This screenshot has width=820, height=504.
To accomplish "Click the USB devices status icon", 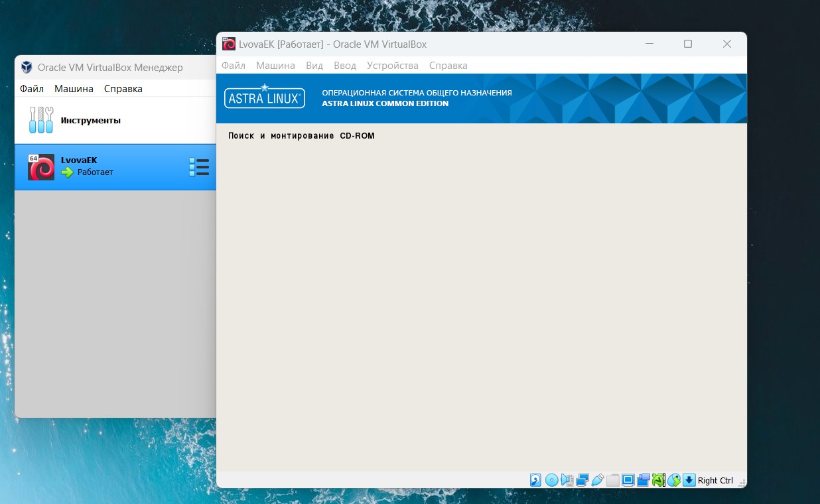I will coord(598,480).
